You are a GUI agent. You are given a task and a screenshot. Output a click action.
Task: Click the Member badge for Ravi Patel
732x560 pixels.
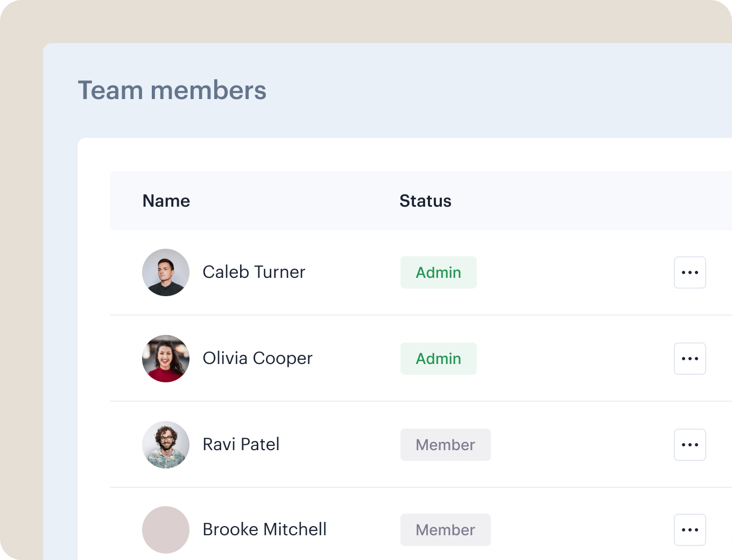coord(446,445)
